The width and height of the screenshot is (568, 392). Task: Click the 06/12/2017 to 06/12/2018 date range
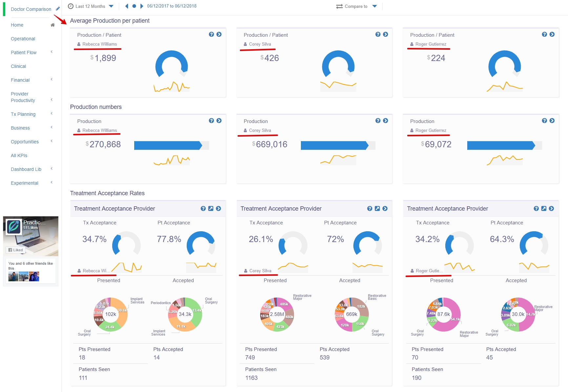click(172, 6)
